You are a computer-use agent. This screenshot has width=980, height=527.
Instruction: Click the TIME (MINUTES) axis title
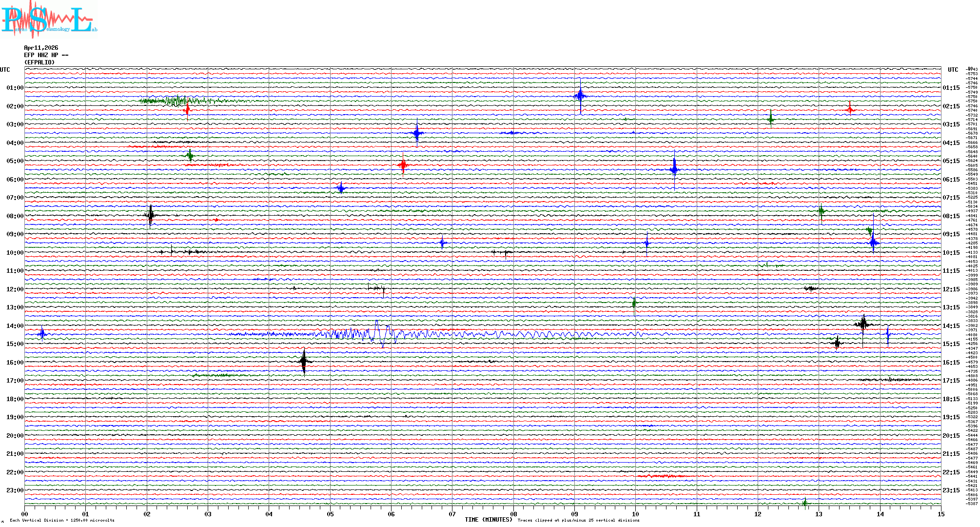pos(489,520)
